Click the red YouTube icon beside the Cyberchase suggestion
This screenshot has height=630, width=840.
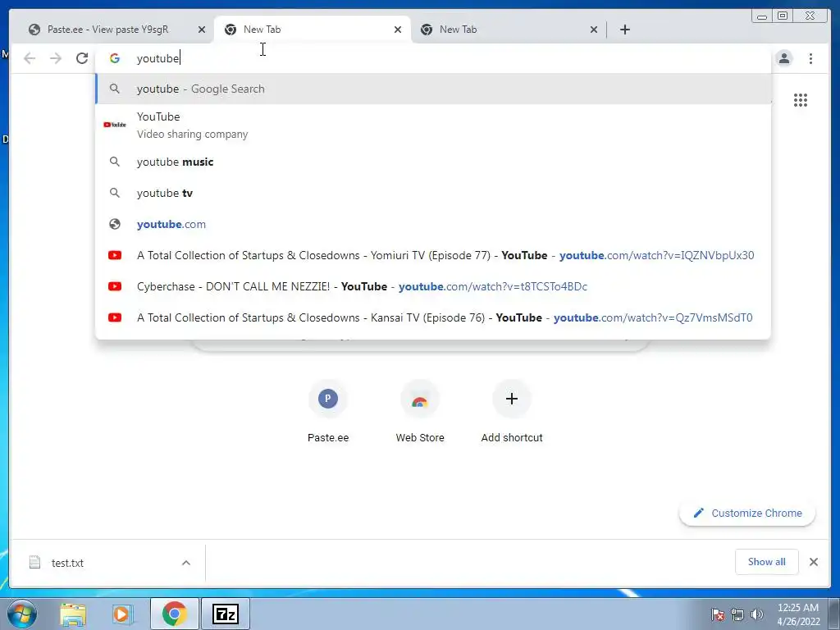[x=115, y=286]
